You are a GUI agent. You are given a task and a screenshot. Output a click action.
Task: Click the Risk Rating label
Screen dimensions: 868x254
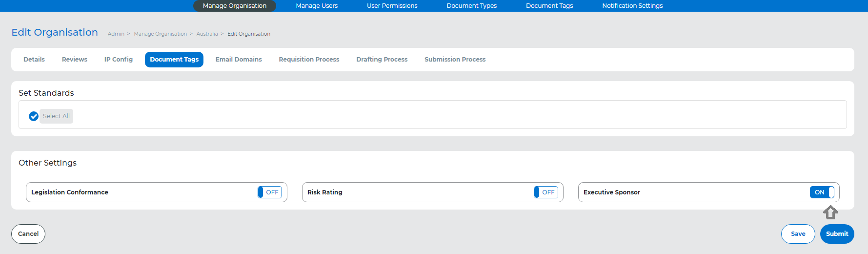coord(325,192)
